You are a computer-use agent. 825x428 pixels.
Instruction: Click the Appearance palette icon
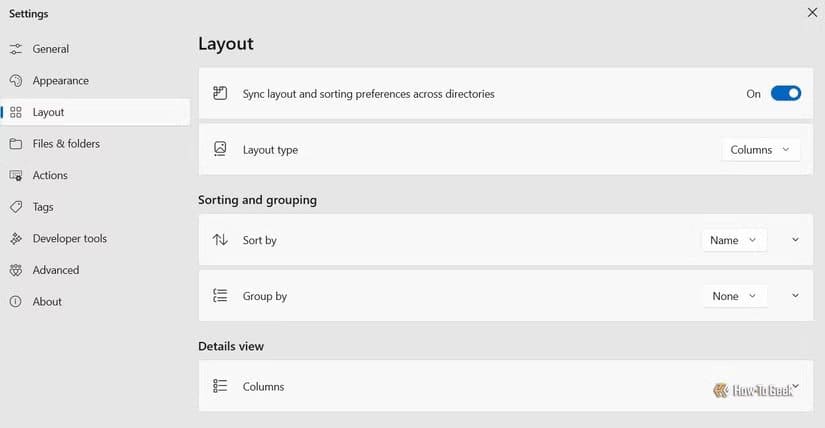pyautogui.click(x=16, y=81)
